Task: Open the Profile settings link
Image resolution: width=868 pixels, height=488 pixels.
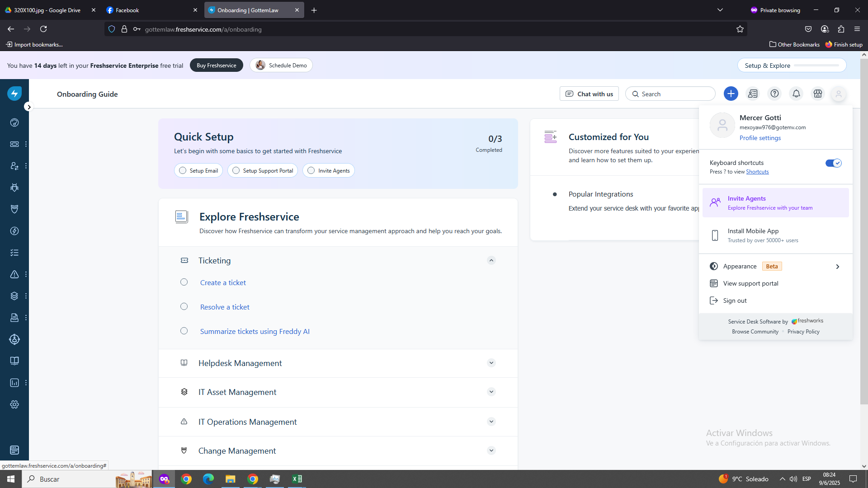Action: pos(760,138)
